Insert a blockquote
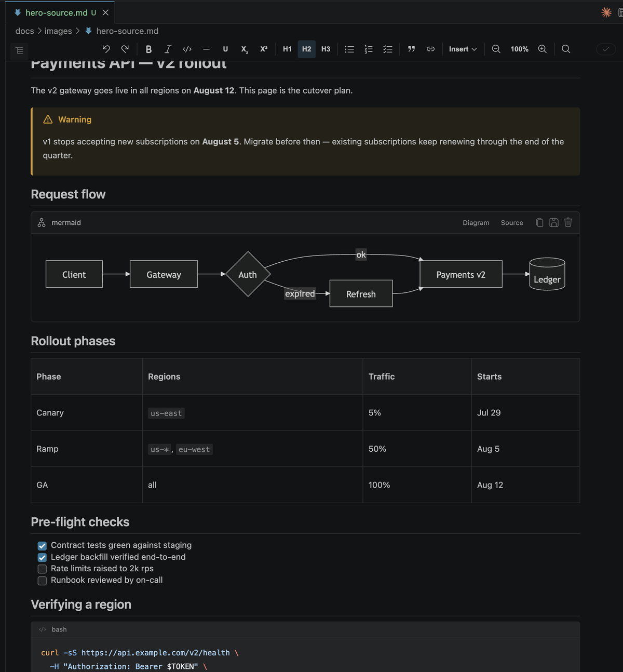Viewport: 623px width, 672px height. 411,49
